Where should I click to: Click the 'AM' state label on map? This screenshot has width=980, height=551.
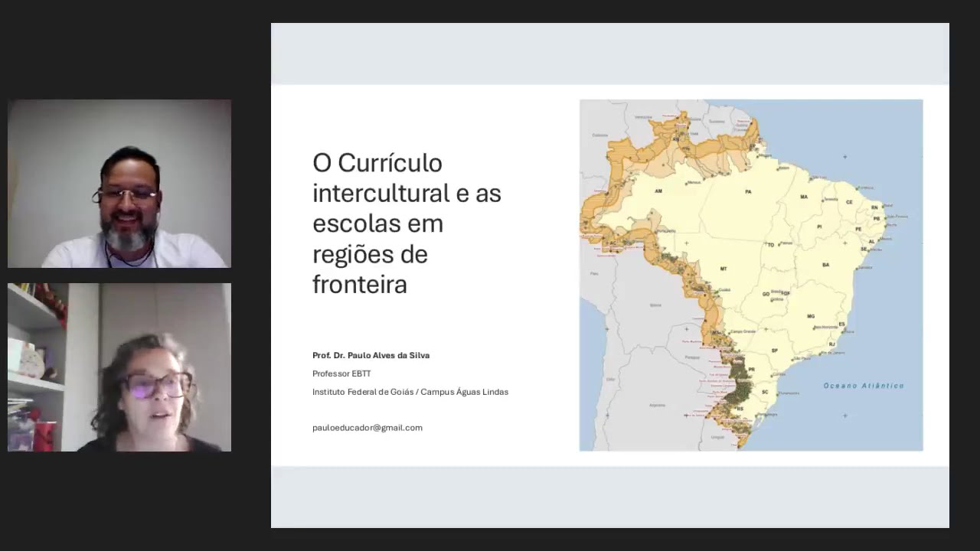click(x=658, y=191)
